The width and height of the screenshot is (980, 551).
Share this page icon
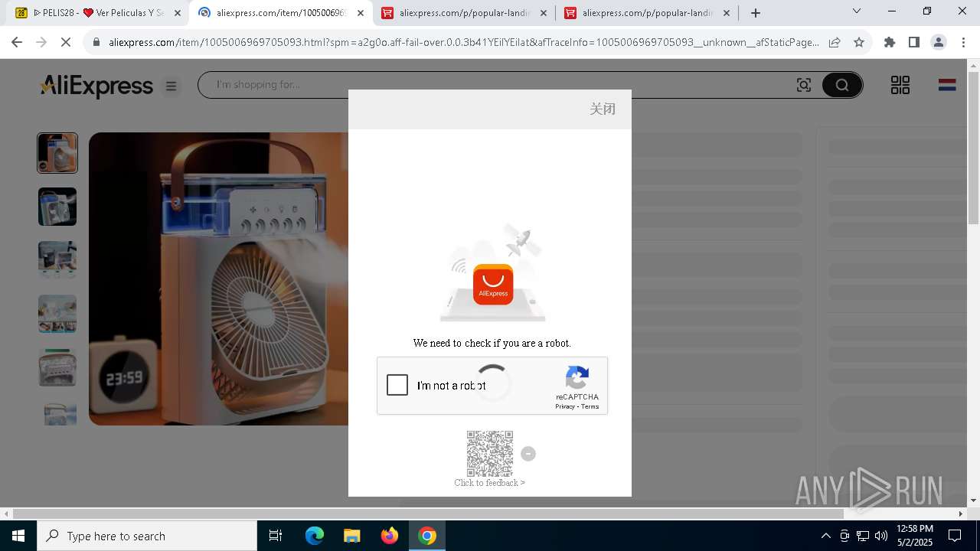point(835,43)
